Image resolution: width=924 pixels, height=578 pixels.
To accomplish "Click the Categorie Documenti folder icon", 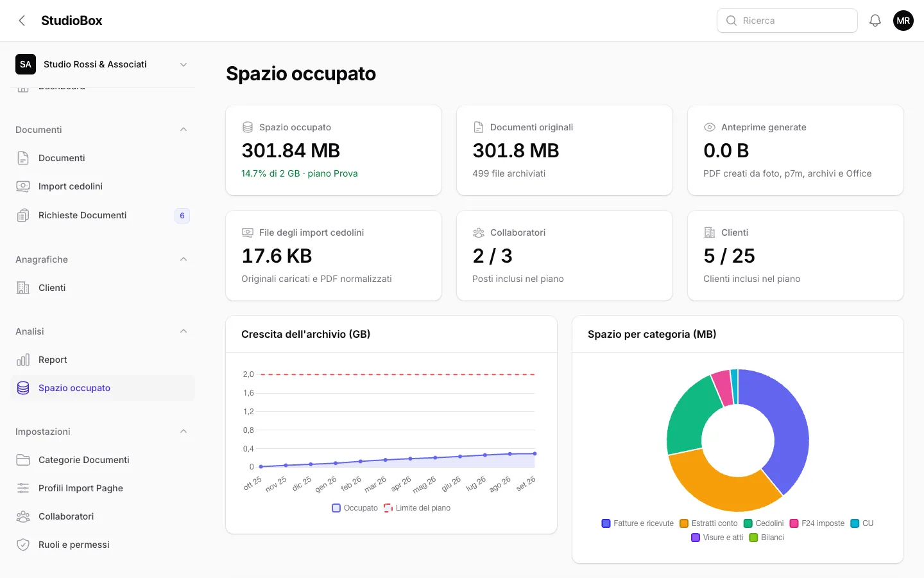I will click(x=23, y=460).
